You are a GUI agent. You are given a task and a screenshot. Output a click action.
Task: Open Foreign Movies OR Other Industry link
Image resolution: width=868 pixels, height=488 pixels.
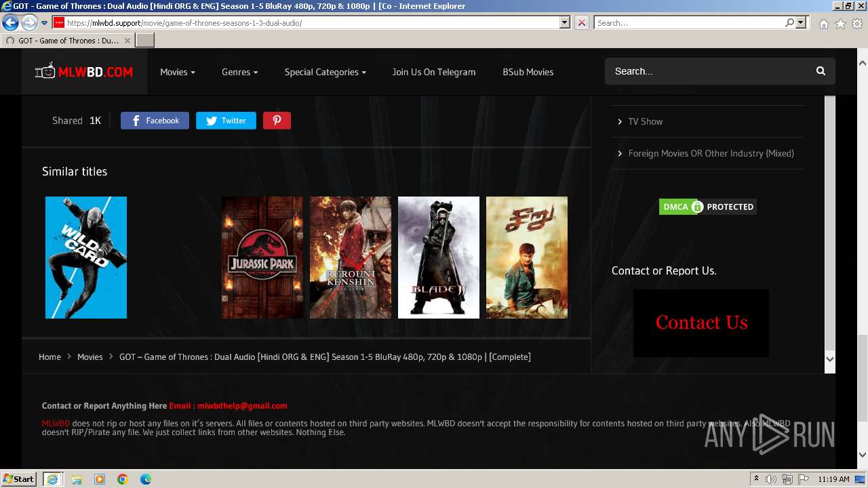coord(711,153)
